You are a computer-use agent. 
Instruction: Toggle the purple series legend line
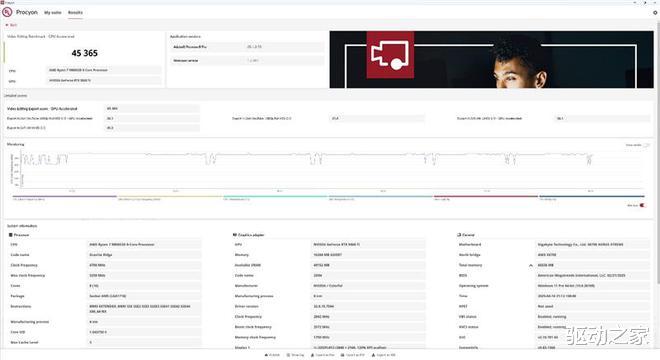coord(64,196)
